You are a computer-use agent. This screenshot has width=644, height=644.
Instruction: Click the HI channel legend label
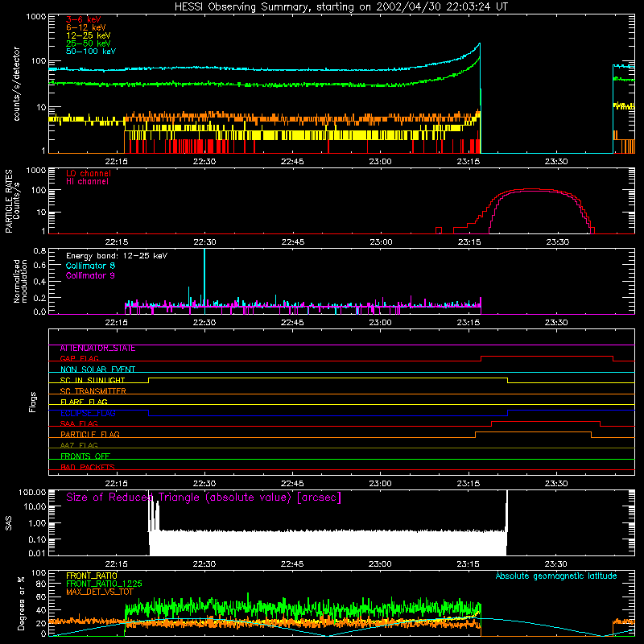[87, 182]
